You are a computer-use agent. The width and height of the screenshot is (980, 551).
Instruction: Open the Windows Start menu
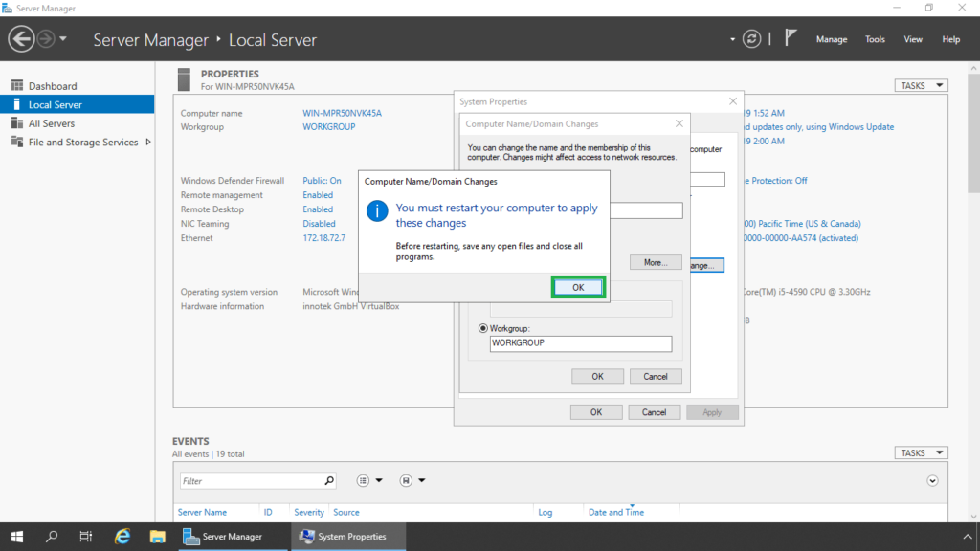[x=17, y=537]
